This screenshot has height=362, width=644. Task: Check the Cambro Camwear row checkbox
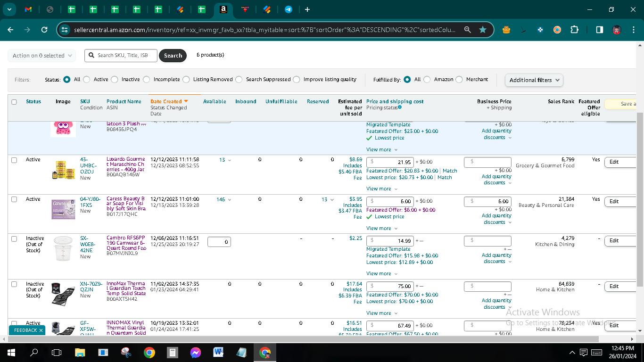pos(14,239)
